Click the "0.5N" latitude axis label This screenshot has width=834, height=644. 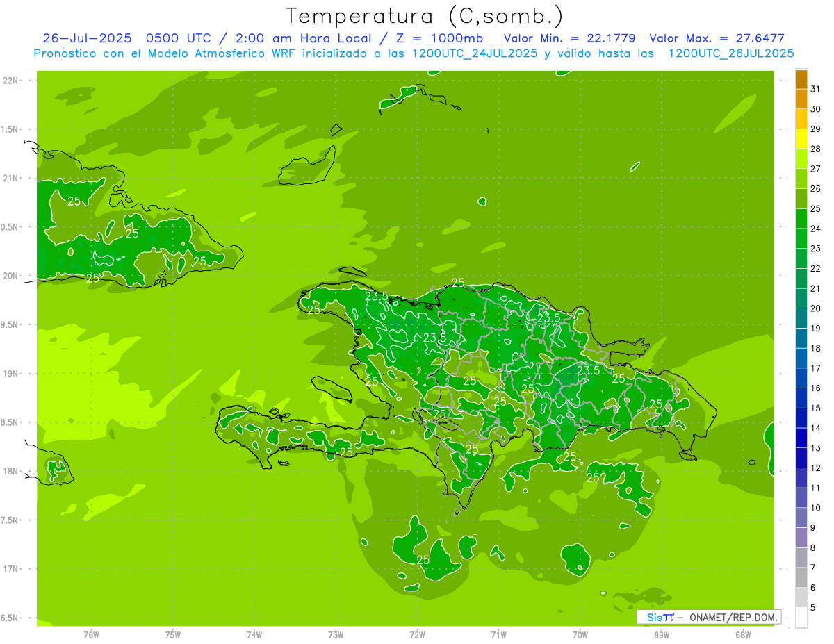(x=10, y=227)
